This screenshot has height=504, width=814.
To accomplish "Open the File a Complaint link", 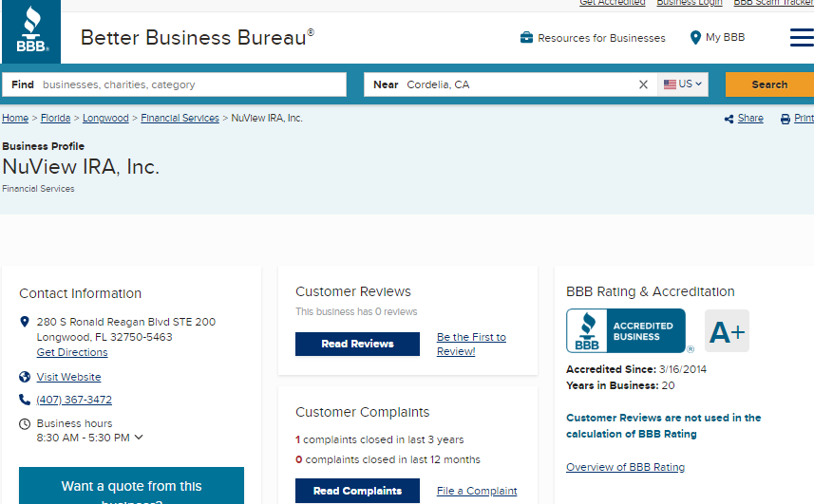I will tap(477, 491).
